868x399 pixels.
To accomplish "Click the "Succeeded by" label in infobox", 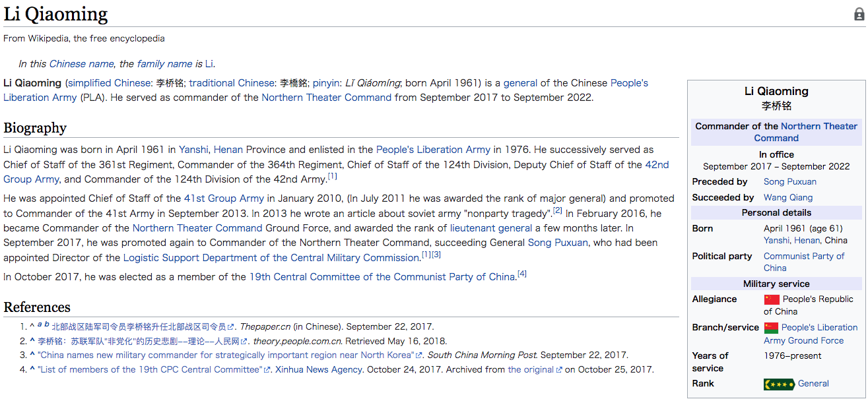I will click(x=723, y=198).
